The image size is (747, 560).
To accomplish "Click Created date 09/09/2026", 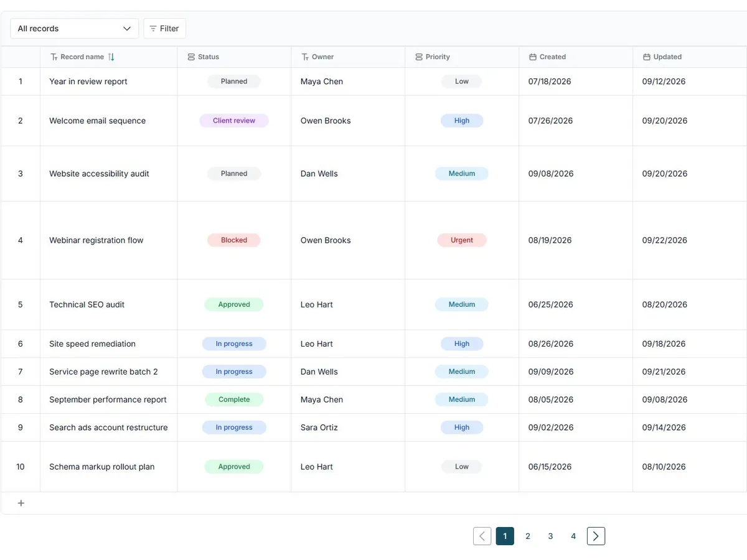I will (x=551, y=371).
